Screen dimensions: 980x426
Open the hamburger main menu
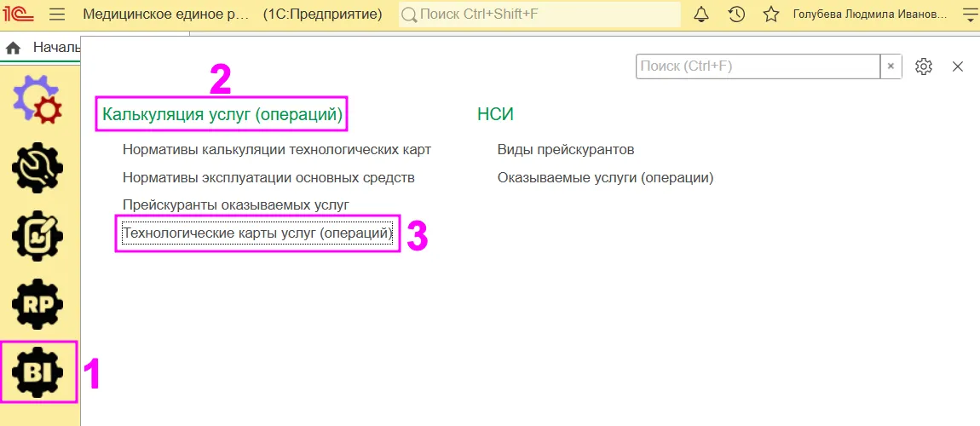point(57,14)
